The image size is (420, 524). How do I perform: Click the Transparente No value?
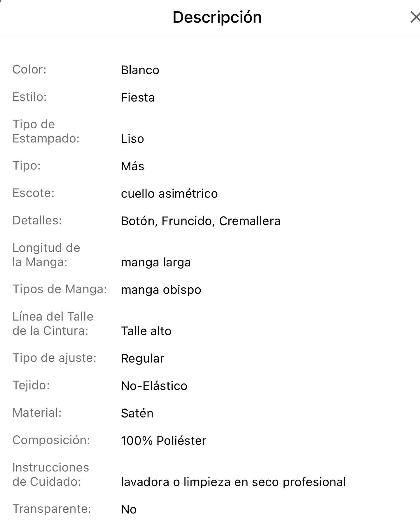[129, 509]
